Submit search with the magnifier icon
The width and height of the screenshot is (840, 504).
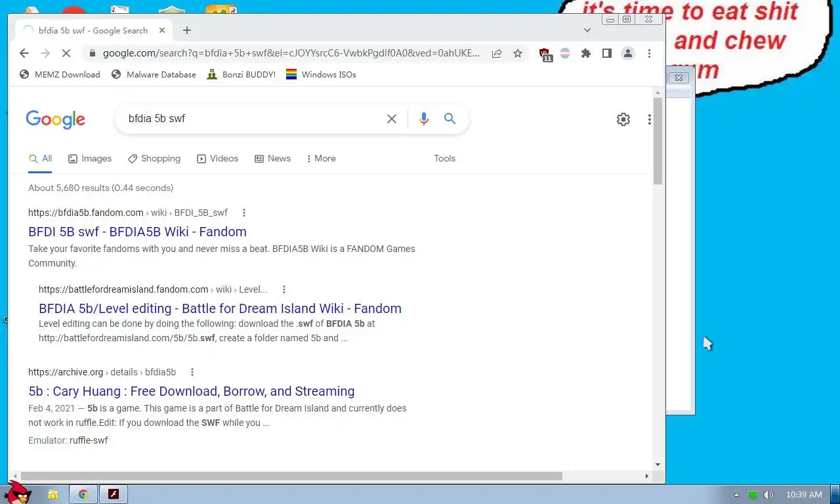pos(450,119)
